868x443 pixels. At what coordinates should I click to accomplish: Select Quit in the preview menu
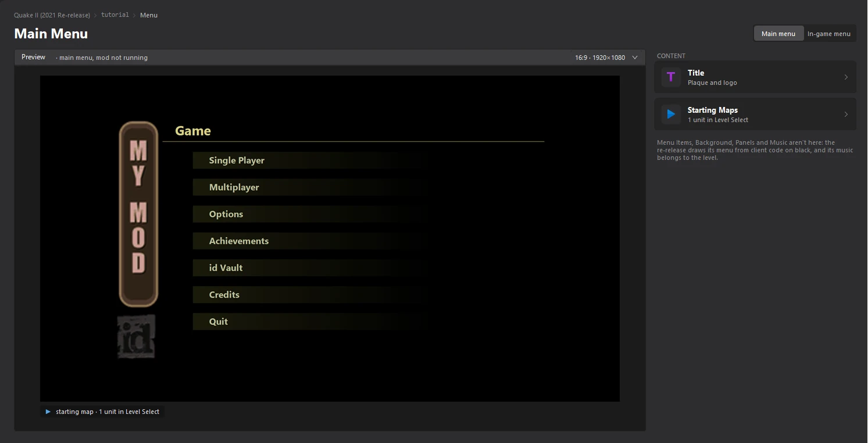(x=310, y=321)
